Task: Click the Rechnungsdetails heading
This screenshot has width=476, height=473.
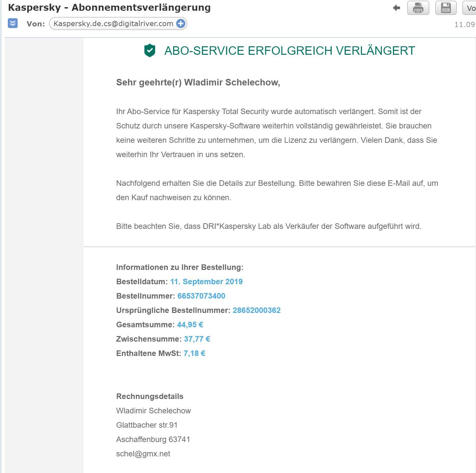Action: pyautogui.click(x=150, y=396)
